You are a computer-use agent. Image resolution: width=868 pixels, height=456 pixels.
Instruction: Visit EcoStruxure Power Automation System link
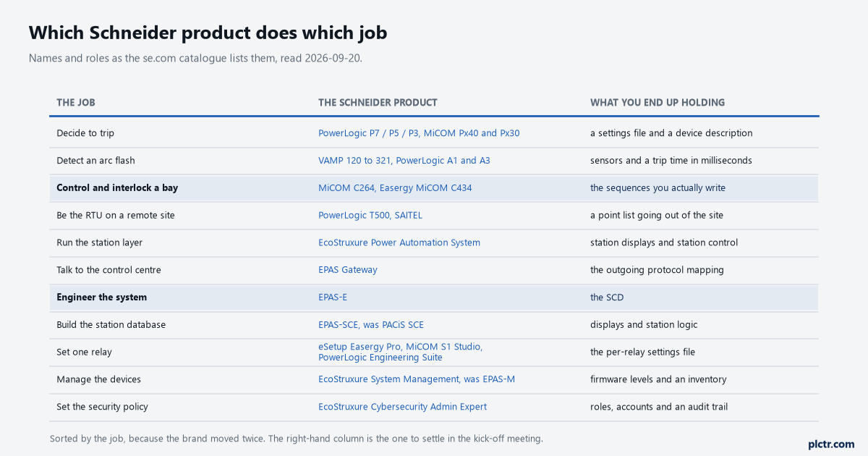tap(399, 242)
